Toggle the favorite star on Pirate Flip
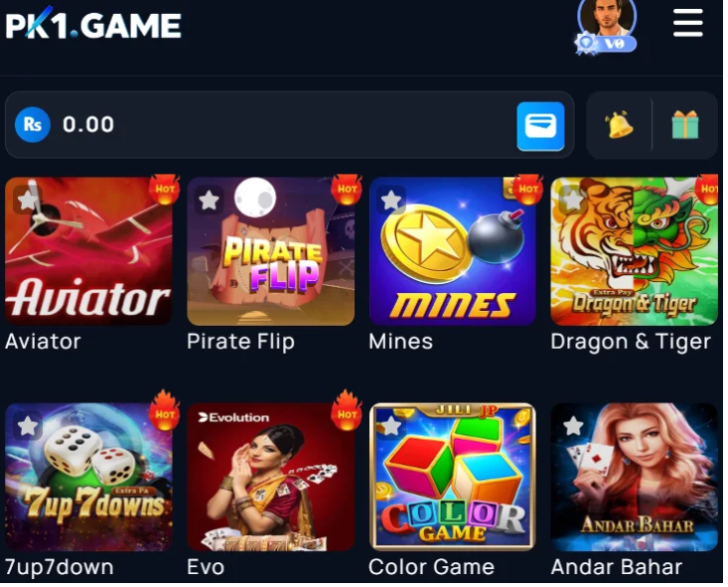Screen dimensions: 728x587 click(209, 200)
